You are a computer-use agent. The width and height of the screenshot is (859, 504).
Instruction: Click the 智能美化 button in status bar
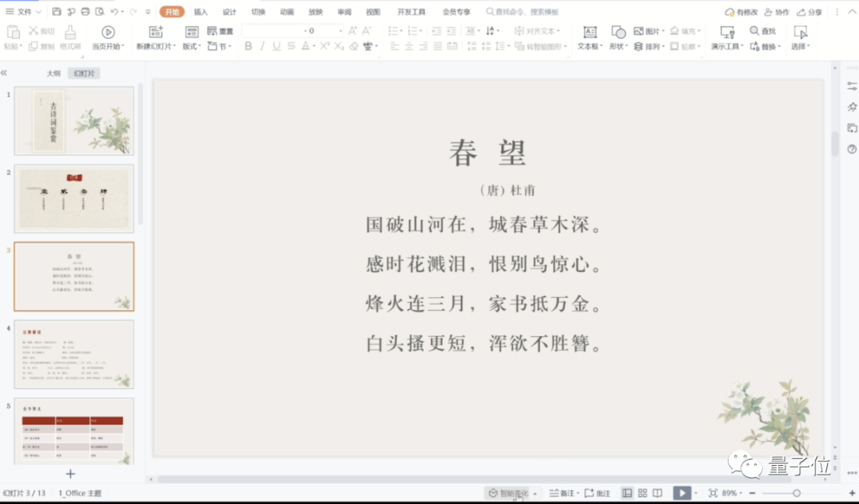[509, 493]
